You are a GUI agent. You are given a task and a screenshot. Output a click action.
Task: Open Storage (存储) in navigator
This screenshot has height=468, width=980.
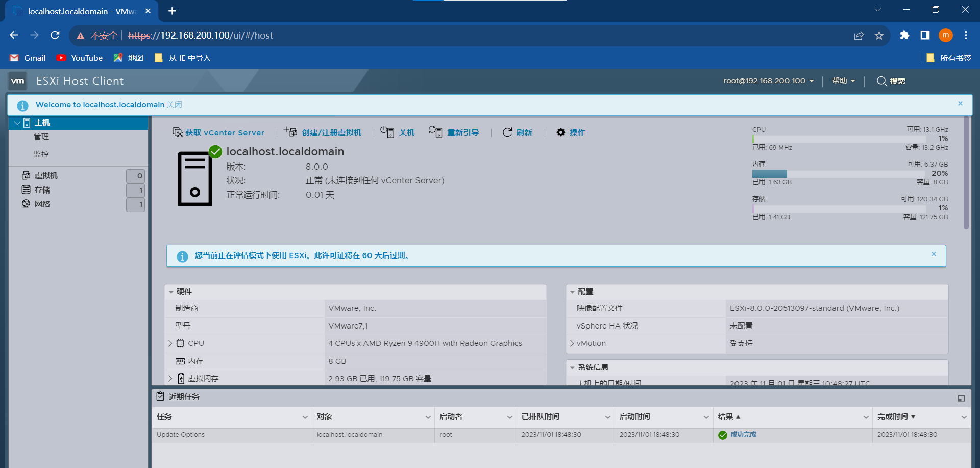point(42,190)
